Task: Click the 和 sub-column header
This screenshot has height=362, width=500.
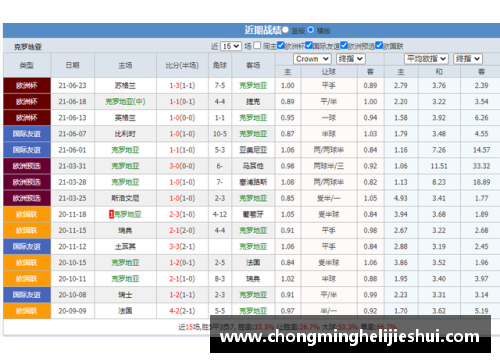Action: click(439, 72)
